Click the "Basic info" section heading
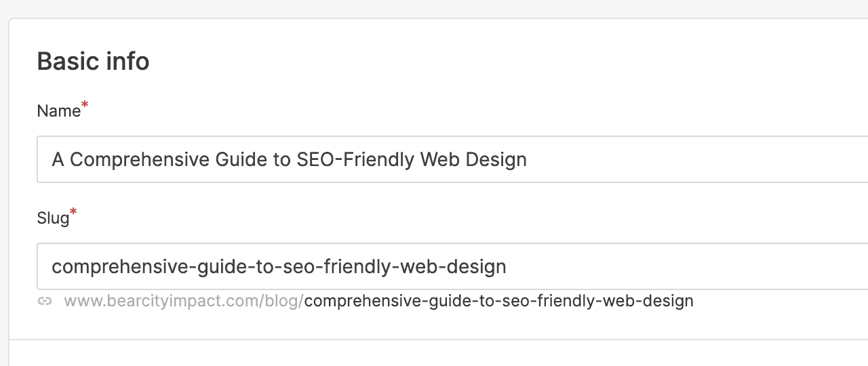The image size is (868, 366). [93, 62]
